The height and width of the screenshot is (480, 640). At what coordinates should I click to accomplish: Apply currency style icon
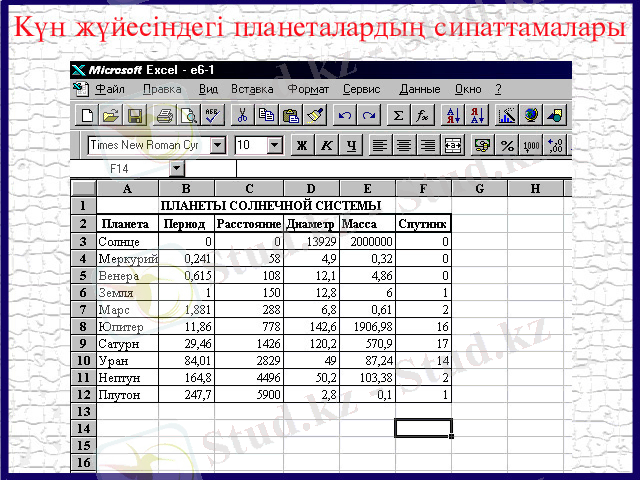pos(482,145)
